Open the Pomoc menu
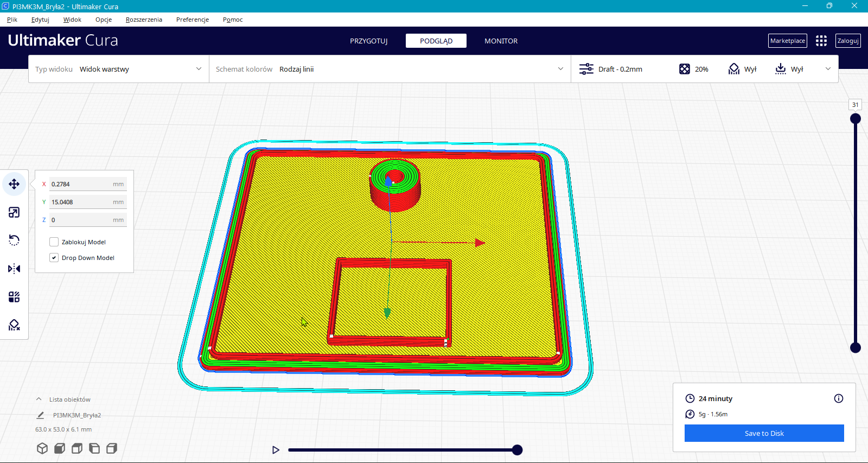Viewport: 868px width, 463px height. [233, 20]
